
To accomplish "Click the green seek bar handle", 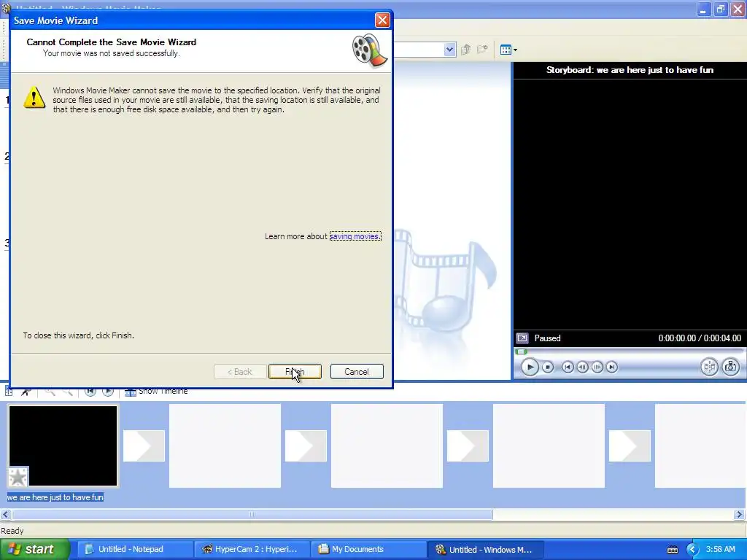I will (521, 351).
